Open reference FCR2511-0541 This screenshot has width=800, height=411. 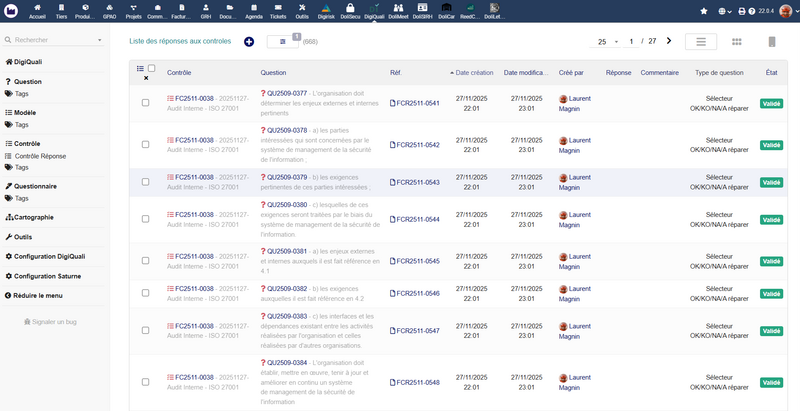(414, 103)
